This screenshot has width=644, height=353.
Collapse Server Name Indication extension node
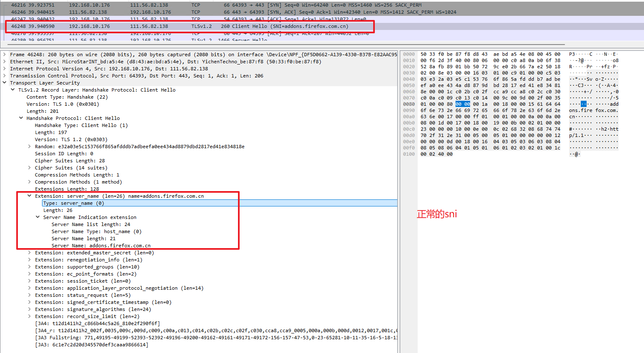coord(38,217)
